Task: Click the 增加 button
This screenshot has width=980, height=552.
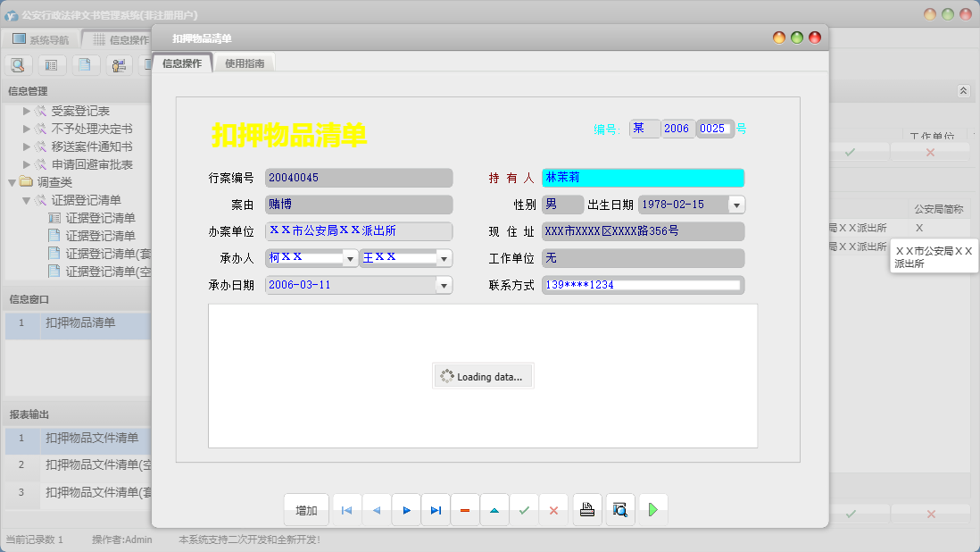Action: 306,510
